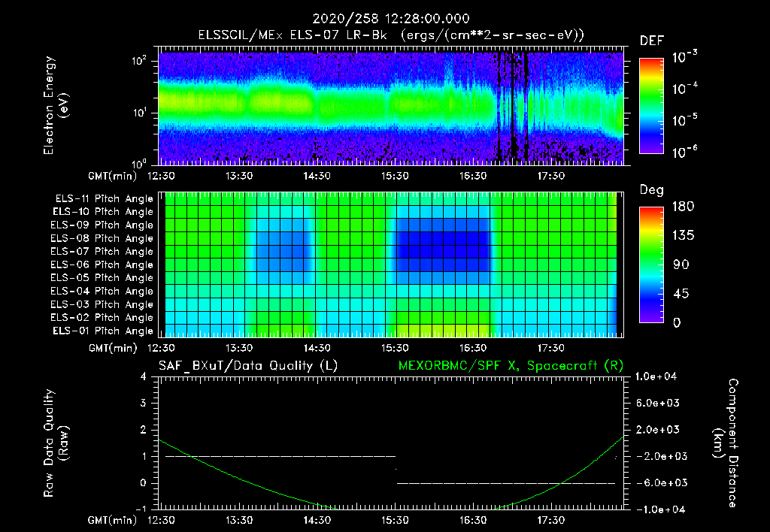
Task: Click 10^2 tick on electron energy axis
Action: pos(139,62)
